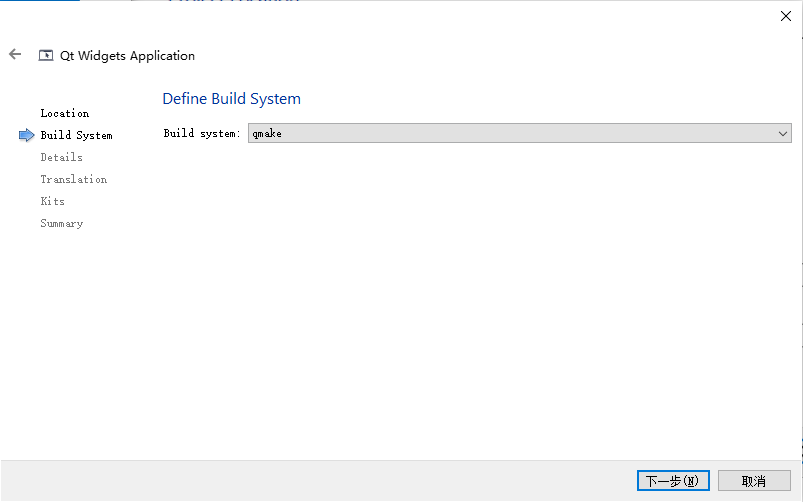
Task: Select the Location step in sidebar
Action: point(65,113)
